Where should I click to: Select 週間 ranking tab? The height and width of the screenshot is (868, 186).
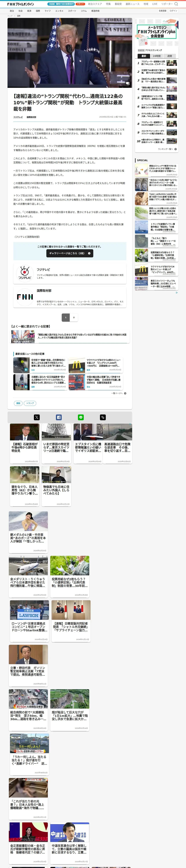169,56
